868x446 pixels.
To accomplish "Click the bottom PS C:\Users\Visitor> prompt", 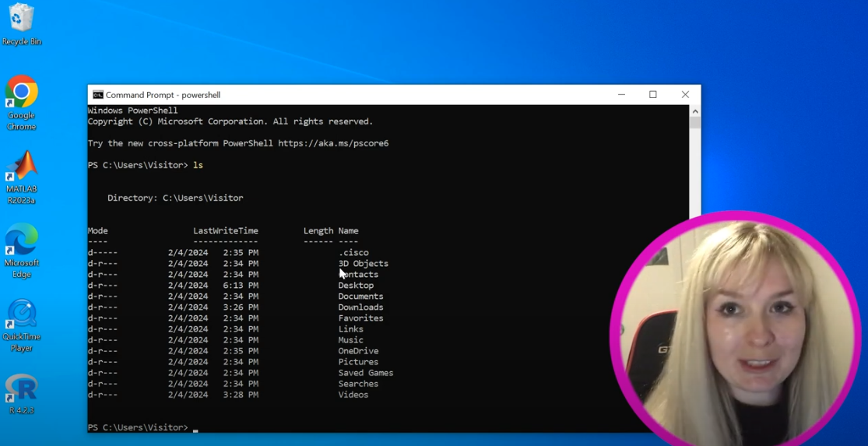I will click(x=138, y=428).
